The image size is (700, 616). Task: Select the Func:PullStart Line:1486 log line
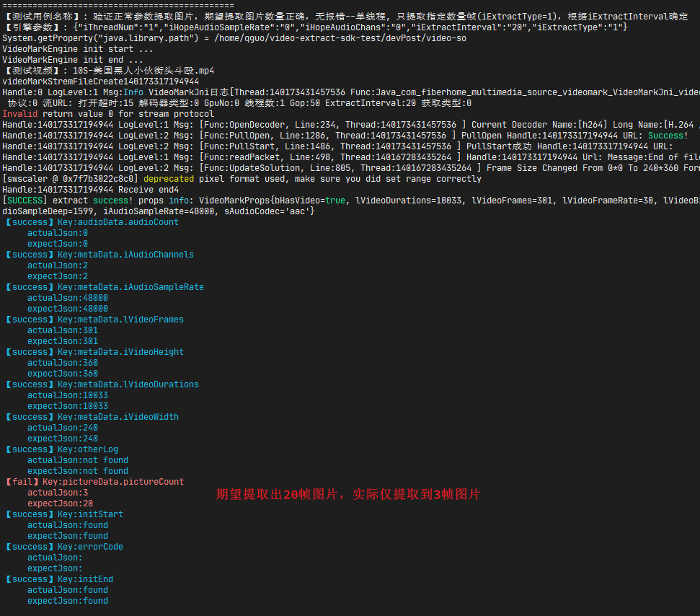(337, 146)
